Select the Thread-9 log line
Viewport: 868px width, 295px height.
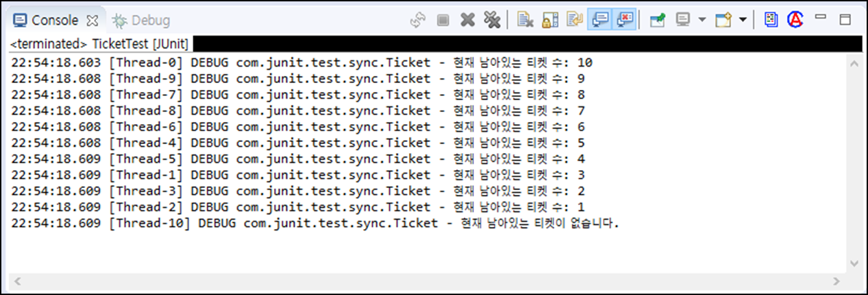pos(298,78)
